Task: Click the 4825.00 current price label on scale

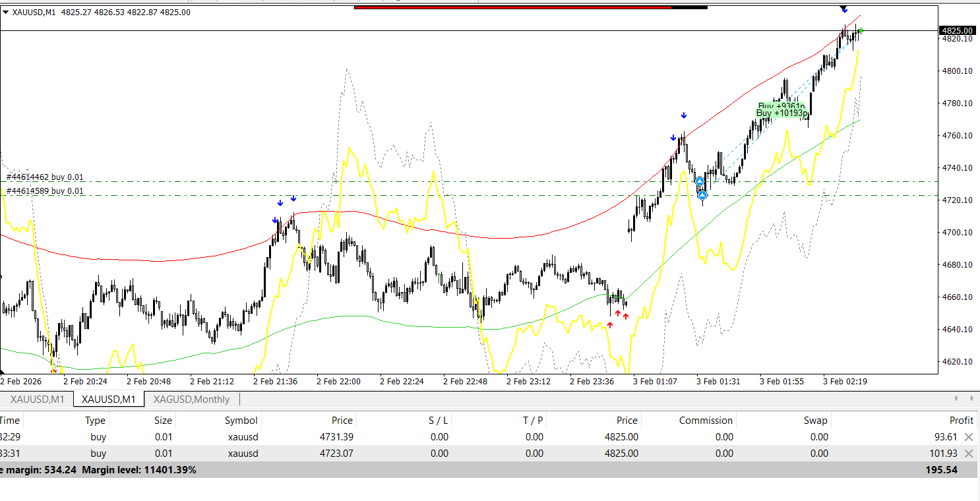Action: tap(957, 31)
